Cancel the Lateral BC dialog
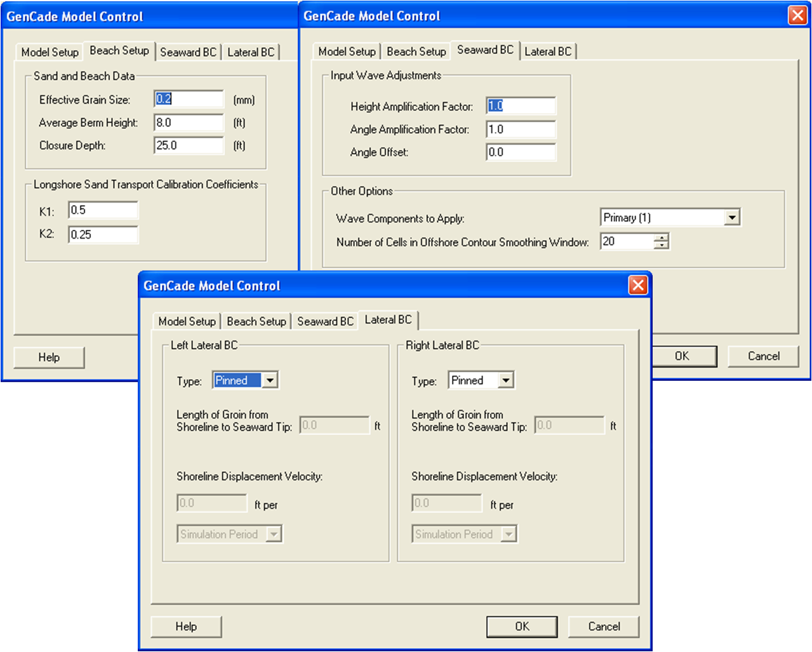The image size is (812, 652). coord(604,627)
